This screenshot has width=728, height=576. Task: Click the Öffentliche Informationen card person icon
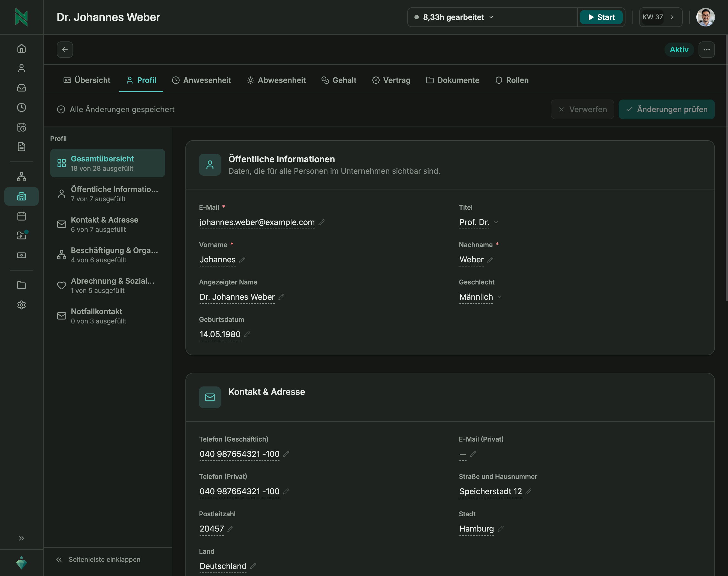pos(210,164)
